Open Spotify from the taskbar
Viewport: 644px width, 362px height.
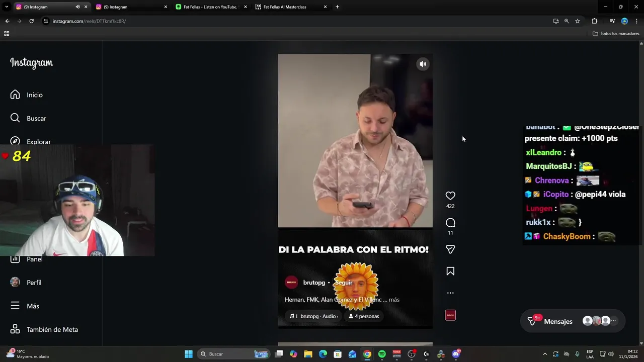pos(382,354)
